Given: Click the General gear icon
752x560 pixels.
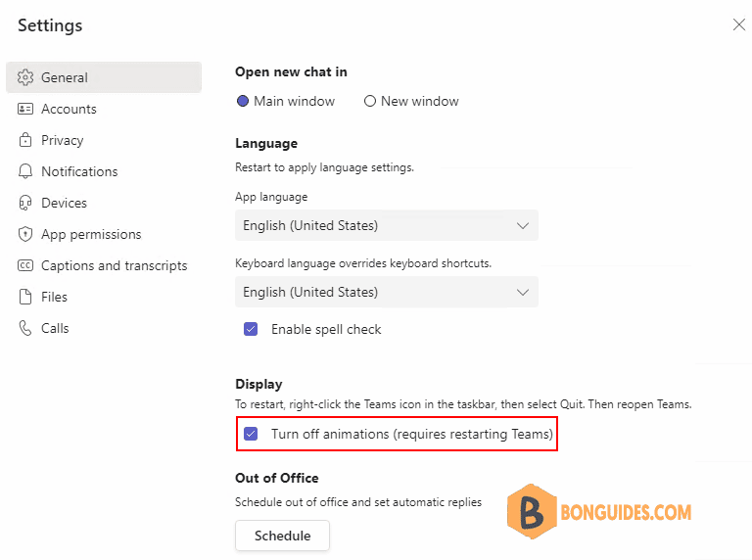Looking at the screenshot, I should pos(25,77).
